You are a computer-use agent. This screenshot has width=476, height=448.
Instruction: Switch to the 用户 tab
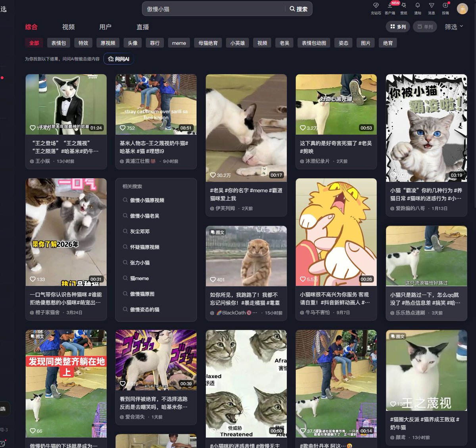(x=105, y=27)
